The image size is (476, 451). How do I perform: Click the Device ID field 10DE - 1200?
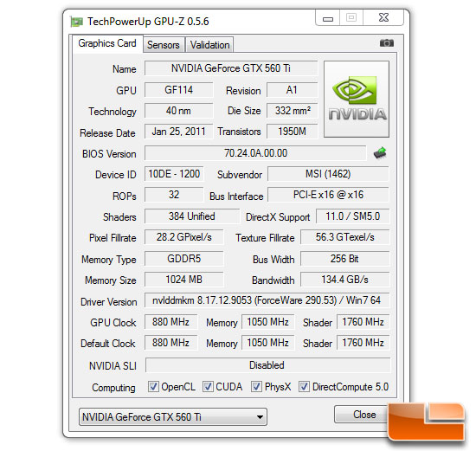(174, 174)
